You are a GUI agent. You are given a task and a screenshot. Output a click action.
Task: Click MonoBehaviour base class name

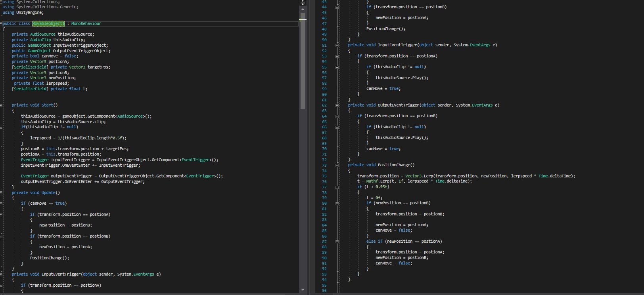pyautogui.click(x=86, y=24)
